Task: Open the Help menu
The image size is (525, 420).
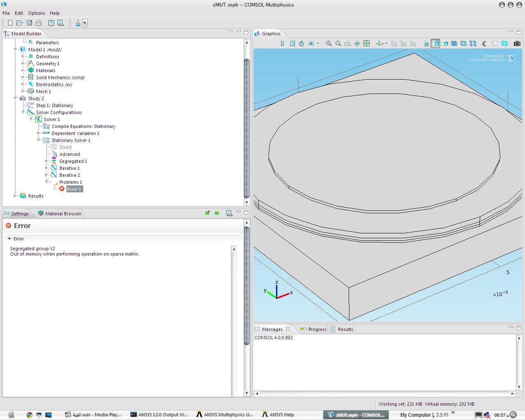Action: point(55,13)
